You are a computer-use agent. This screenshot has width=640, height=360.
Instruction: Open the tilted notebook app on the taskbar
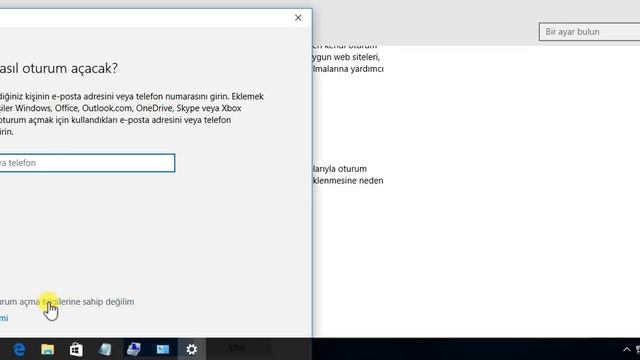[105, 349]
